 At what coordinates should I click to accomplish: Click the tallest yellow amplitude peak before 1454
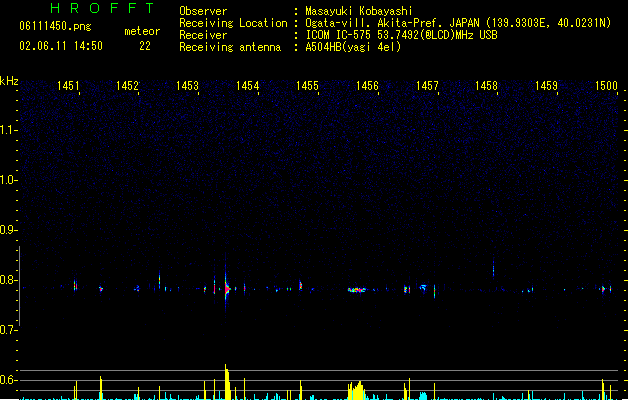click(x=227, y=382)
